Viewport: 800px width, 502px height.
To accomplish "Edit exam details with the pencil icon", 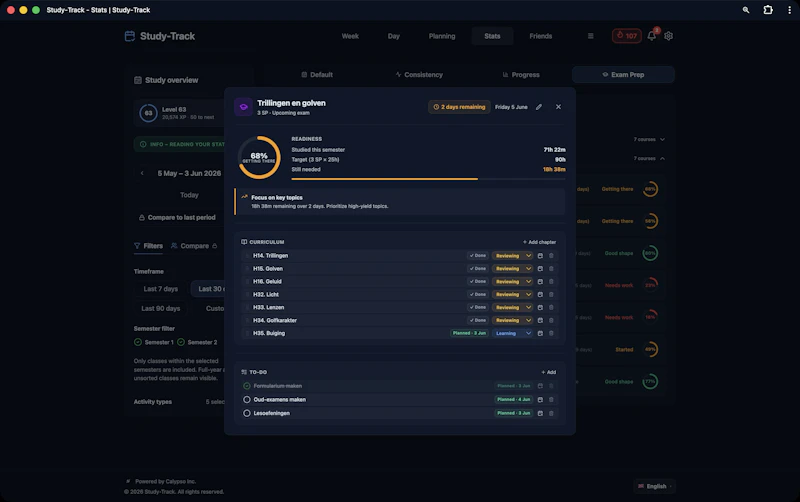I will 539,107.
